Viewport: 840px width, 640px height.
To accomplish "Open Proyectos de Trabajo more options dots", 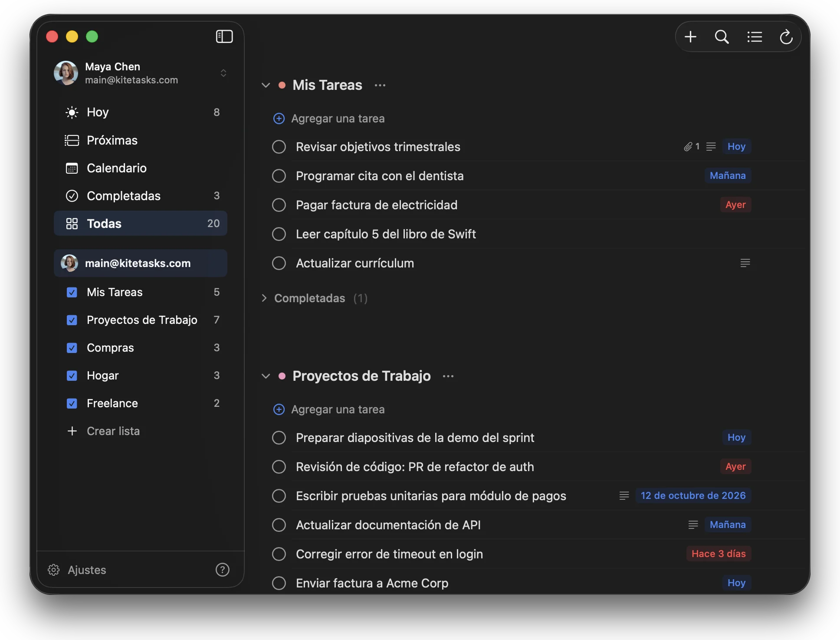I will (448, 376).
